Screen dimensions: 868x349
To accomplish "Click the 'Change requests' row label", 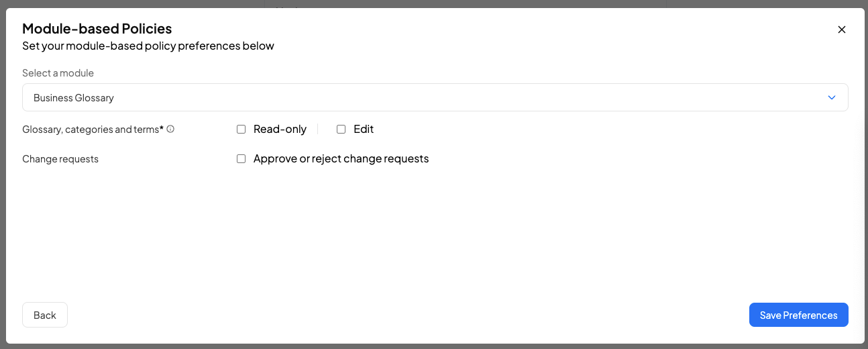I will [60, 159].
